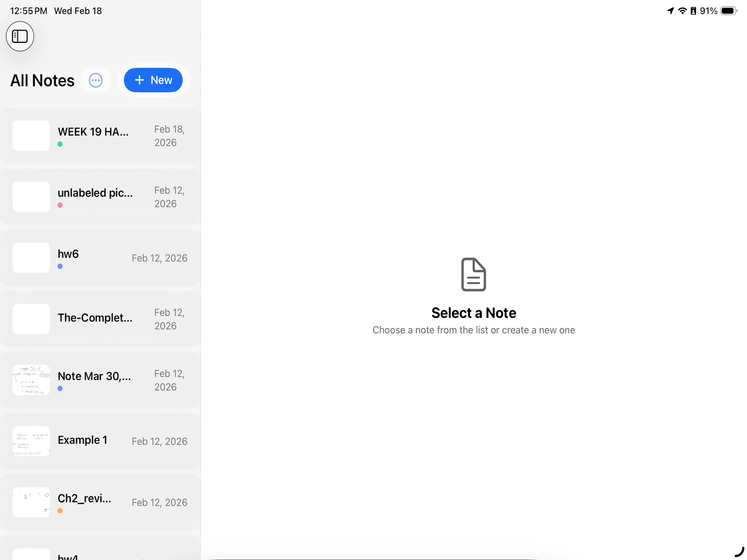This screenshot has width=747, height=560.
Task: Click the location arrow in status bar
Action: click(670, 11)
